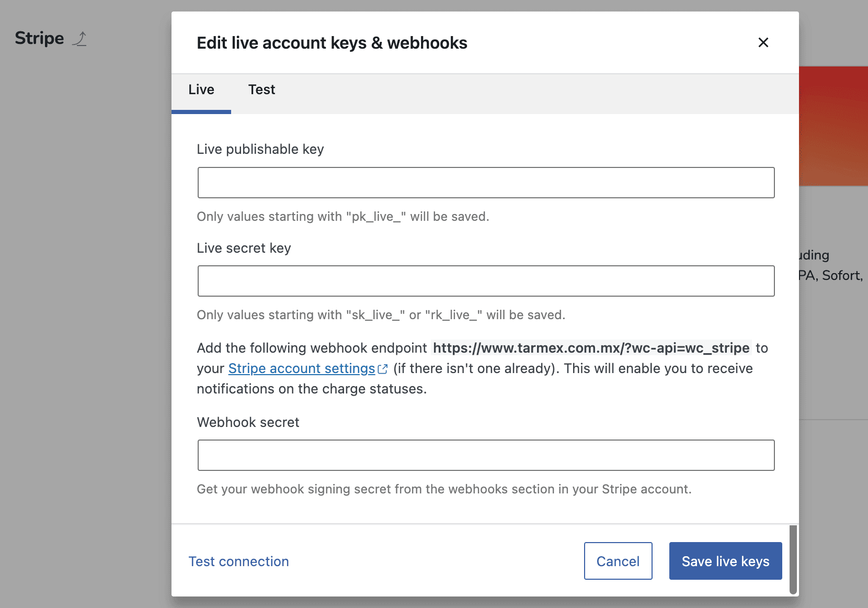This screenshot has height=608, width=868.
Task: Click the "Webhook secret" label
Action: [x=248, y=423]
